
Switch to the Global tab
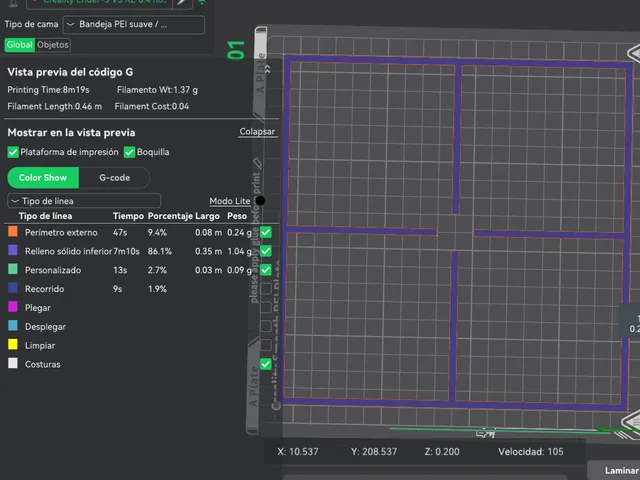pyautogui.click(x=20, y=45)
